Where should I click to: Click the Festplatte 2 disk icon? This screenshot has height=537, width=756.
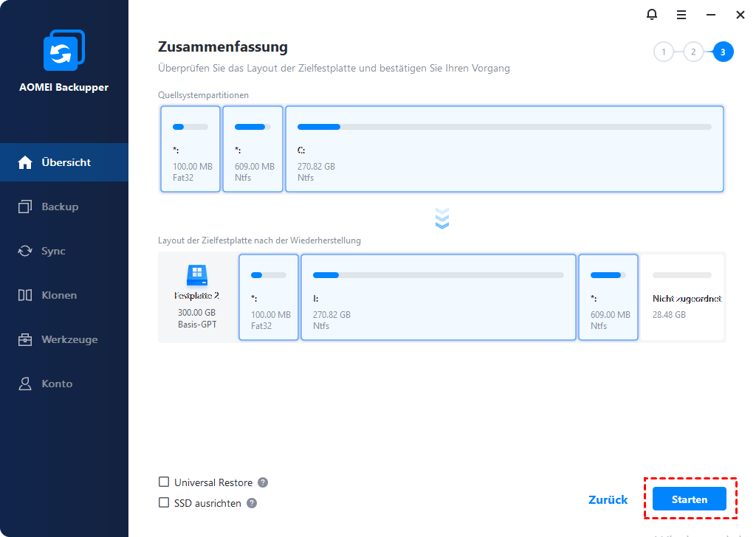196,275
